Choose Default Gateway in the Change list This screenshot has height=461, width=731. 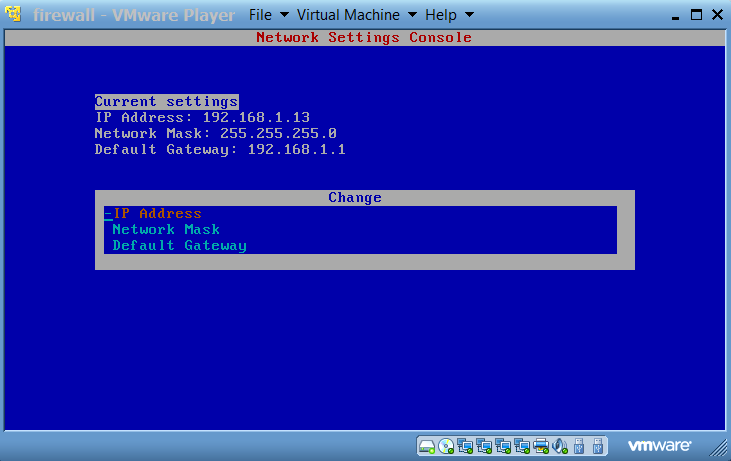(x=179, y=245)
